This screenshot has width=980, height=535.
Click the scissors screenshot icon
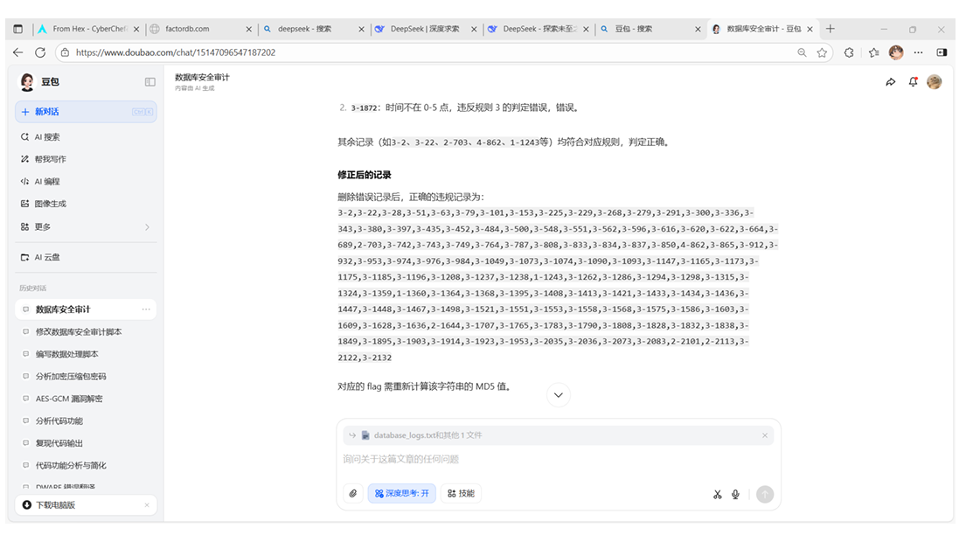pos(717,494)
